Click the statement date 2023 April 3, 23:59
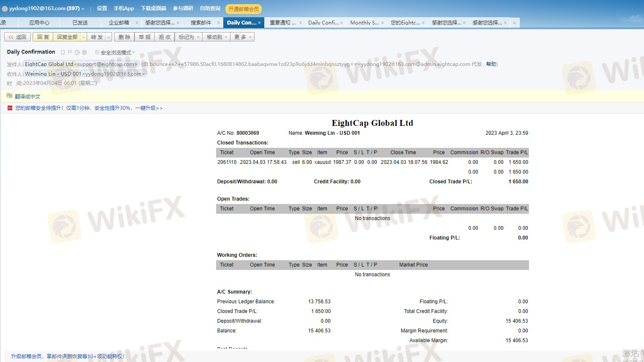This screenshot has width=644, height=362. (507, 133)
